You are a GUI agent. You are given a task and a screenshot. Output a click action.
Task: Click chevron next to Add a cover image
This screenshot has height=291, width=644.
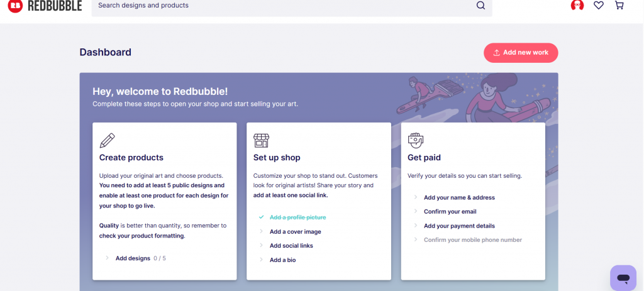tap(261, 231)
